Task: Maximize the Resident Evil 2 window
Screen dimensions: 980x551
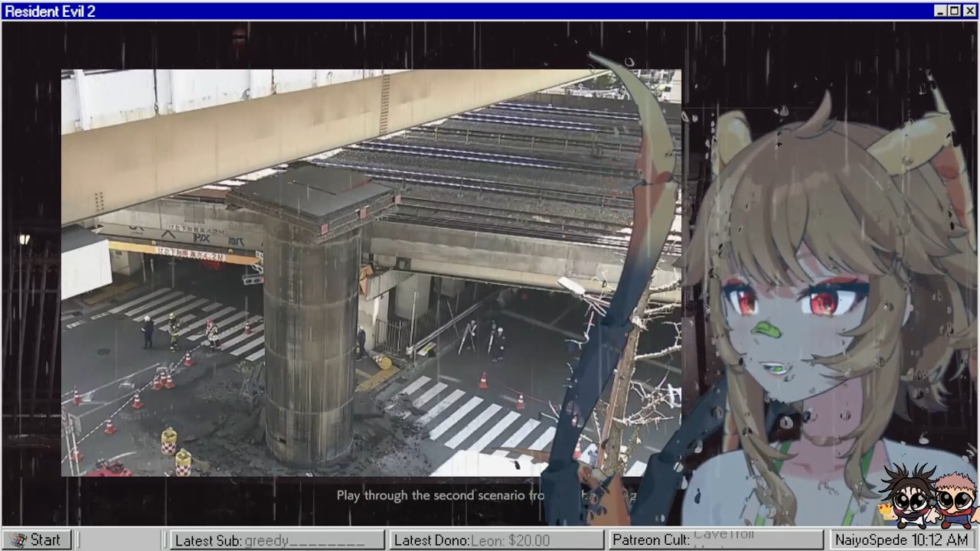Action: (953, 11)
